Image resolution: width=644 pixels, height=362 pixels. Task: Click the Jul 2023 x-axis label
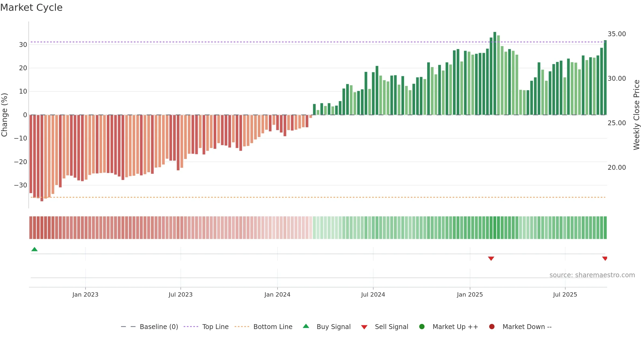[181, 294]
